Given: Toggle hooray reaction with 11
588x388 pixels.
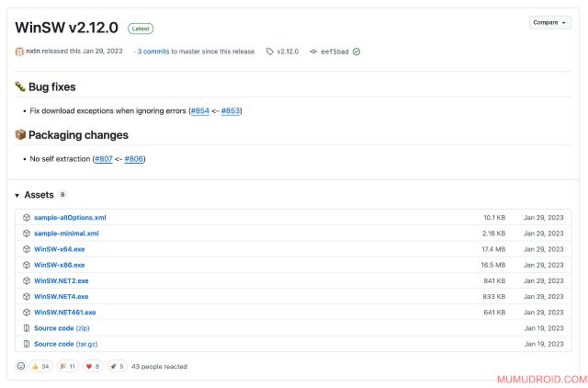Looking at the screenshot, I should pos(68,366).
